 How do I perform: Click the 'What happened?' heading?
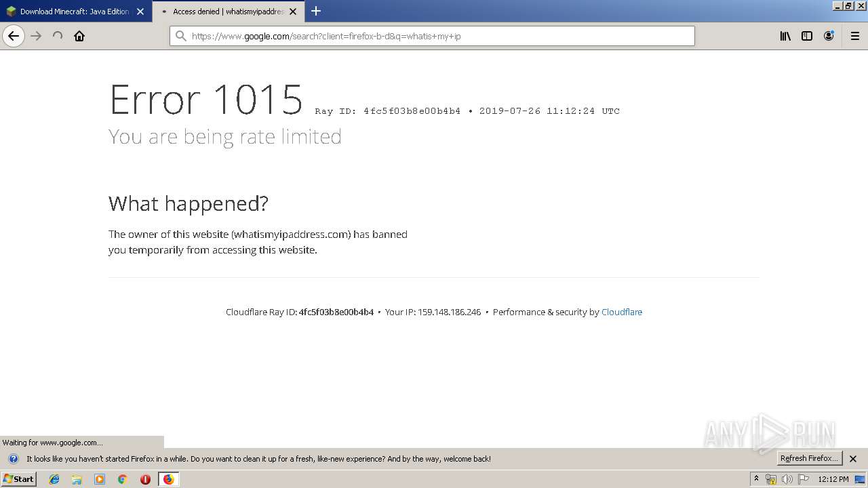pos(189,203)
